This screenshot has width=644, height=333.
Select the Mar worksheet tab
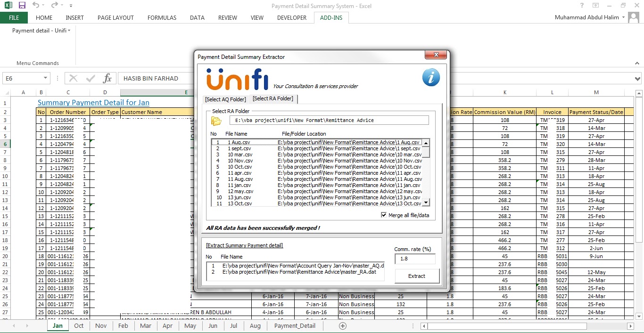146,326
